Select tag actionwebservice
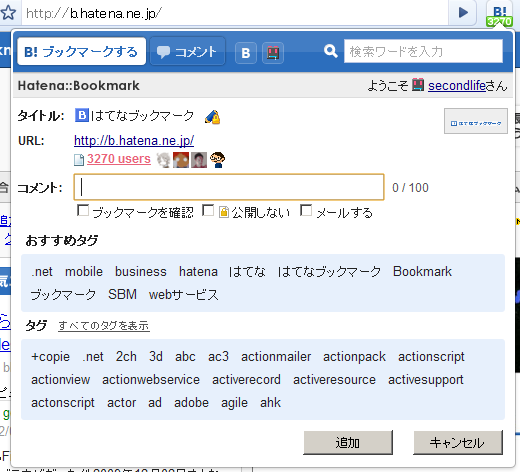 [x=151, y=380]
